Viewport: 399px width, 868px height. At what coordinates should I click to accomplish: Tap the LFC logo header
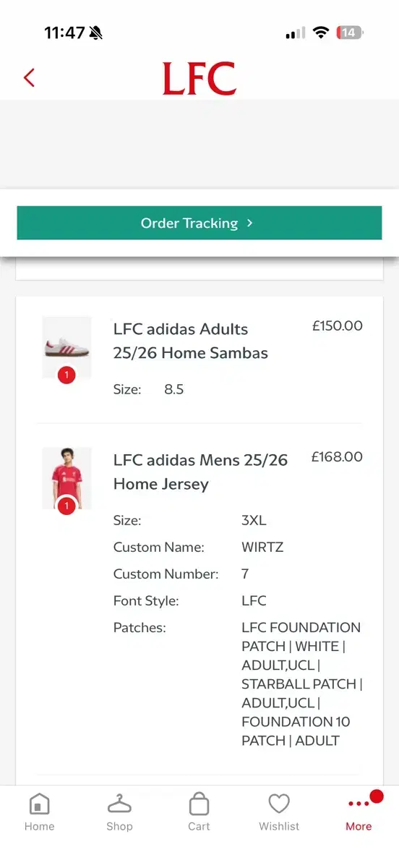199,78
